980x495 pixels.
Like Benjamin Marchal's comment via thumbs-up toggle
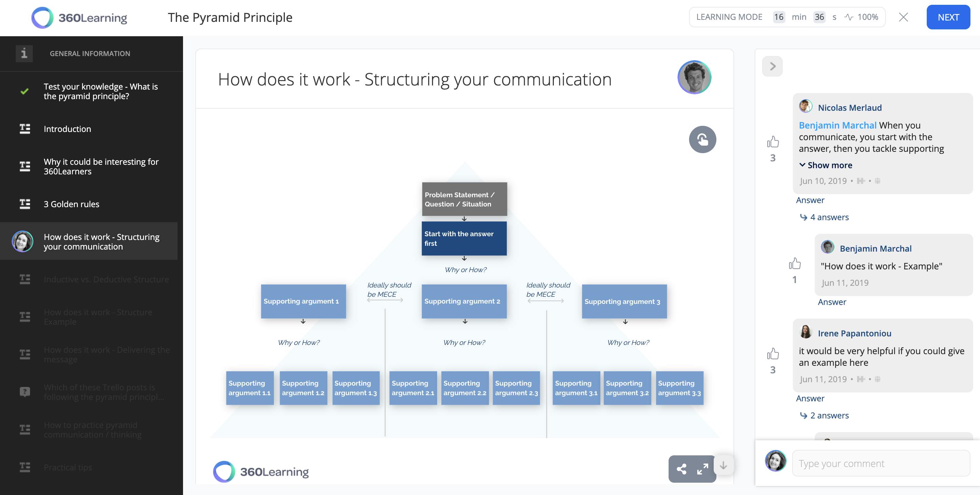tap(796, 263)
